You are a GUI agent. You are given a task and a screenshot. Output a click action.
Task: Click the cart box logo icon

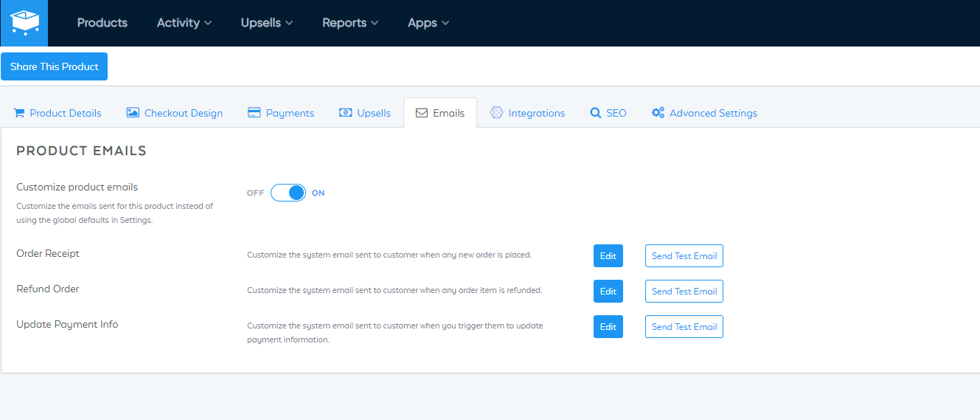(24, 23)
